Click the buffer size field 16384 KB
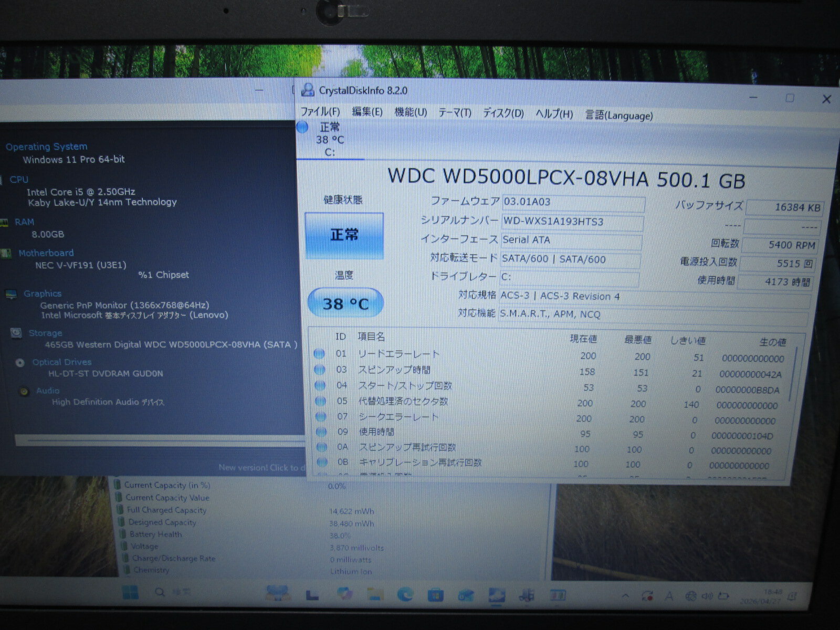840x630 pixels. pos(784,207)
